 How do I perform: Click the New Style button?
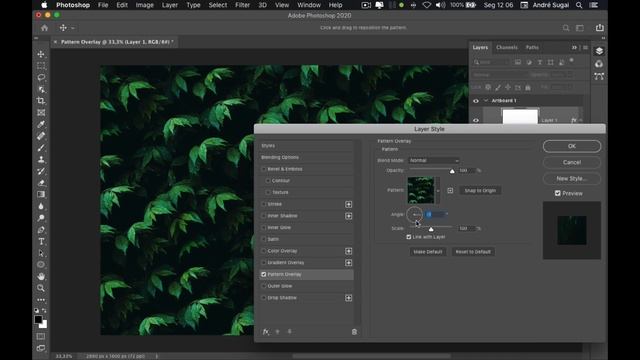point(572,178)
